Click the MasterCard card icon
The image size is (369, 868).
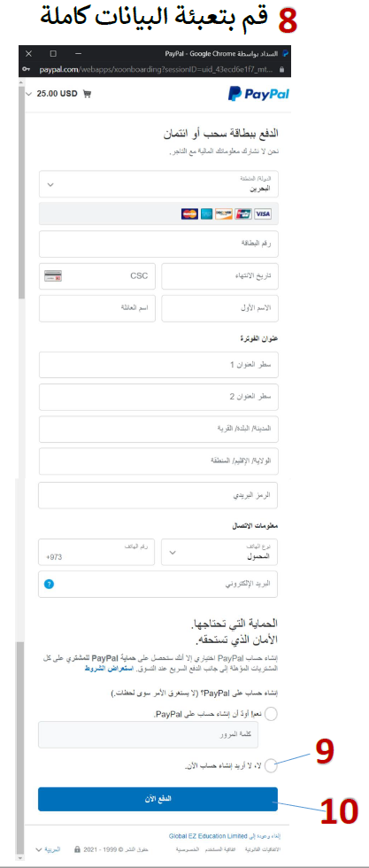pos(189,214)
